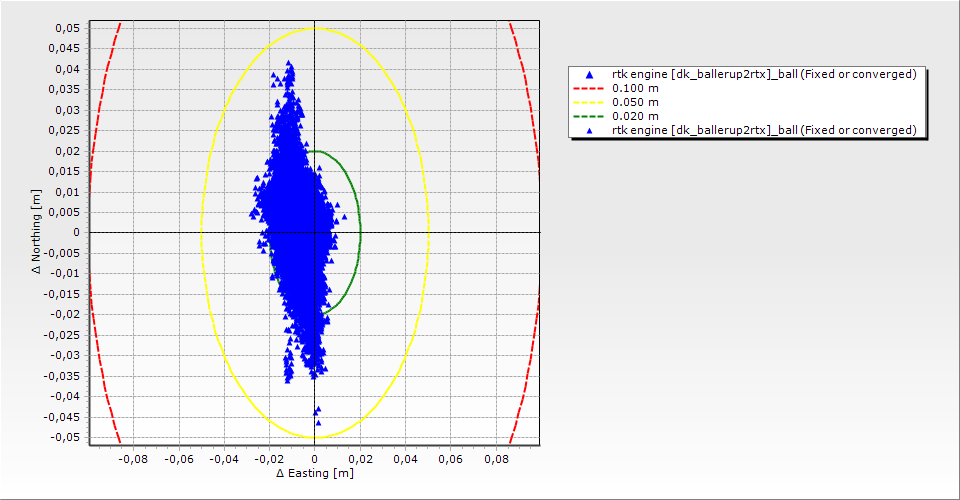Click the -0,05 tick on Northing axis
The image size is (960, 500).
pyautogui.click(x=64, y=438)
